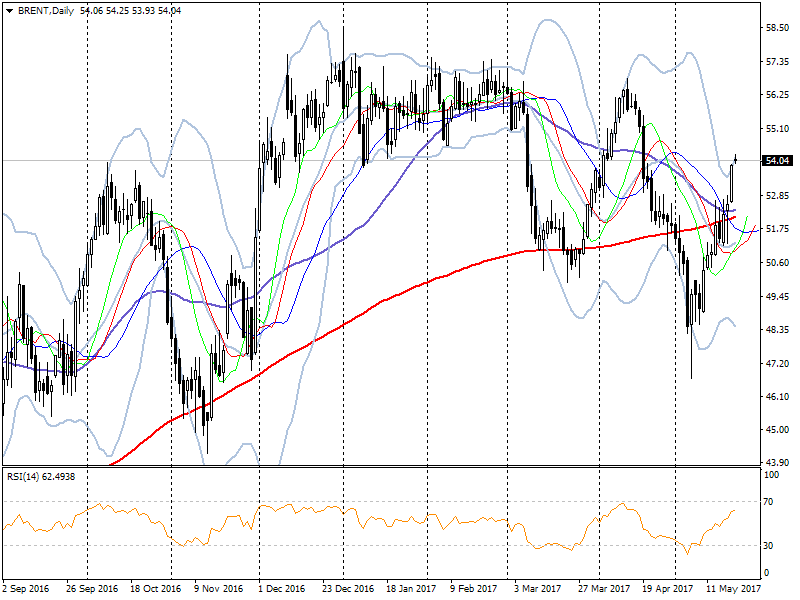This screenshot has height=600, width=800.
Task: Select the RSI scale value 30
Action: [770, 546]
